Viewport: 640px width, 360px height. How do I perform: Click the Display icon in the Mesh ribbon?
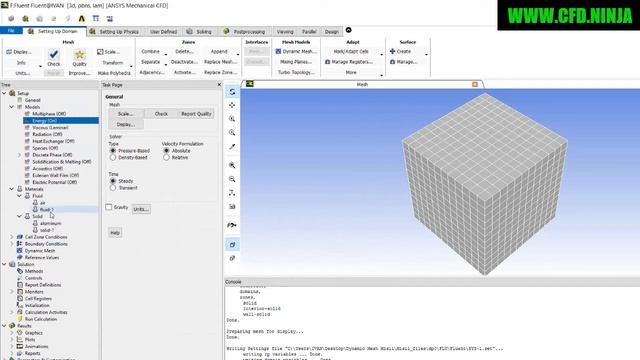click(x=9, y=52)
